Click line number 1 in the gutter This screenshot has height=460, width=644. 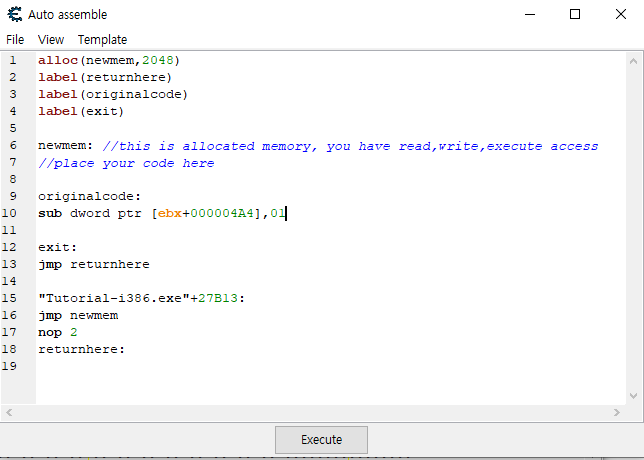(x=13, y=60)
